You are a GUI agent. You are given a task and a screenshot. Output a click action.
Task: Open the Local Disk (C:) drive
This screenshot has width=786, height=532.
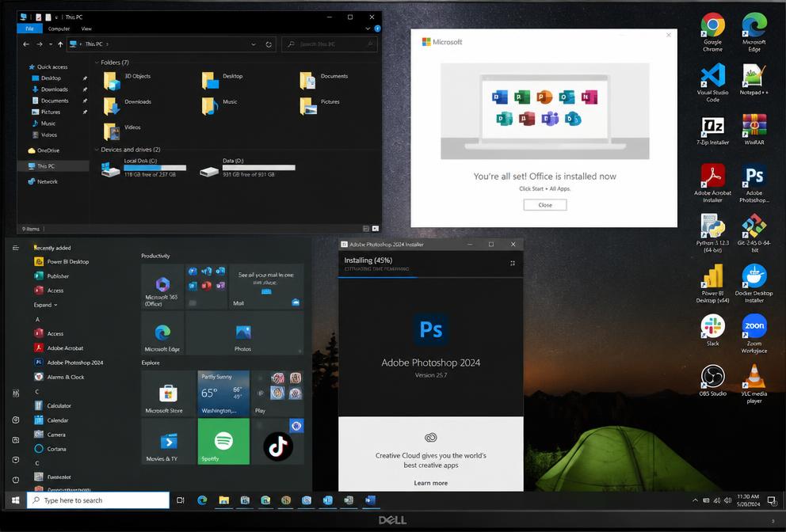click(x=144, y=167)
